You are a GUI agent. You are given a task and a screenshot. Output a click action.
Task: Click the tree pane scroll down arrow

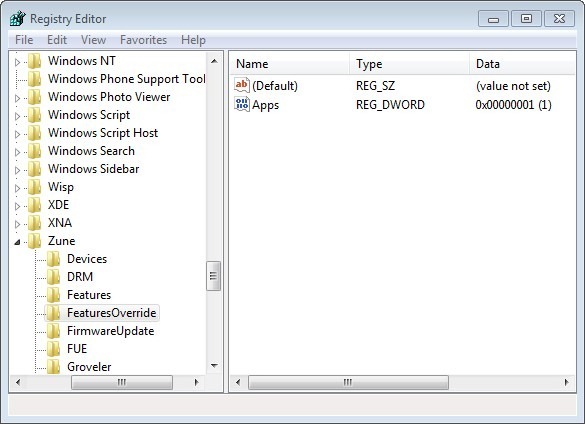[214, 365]
